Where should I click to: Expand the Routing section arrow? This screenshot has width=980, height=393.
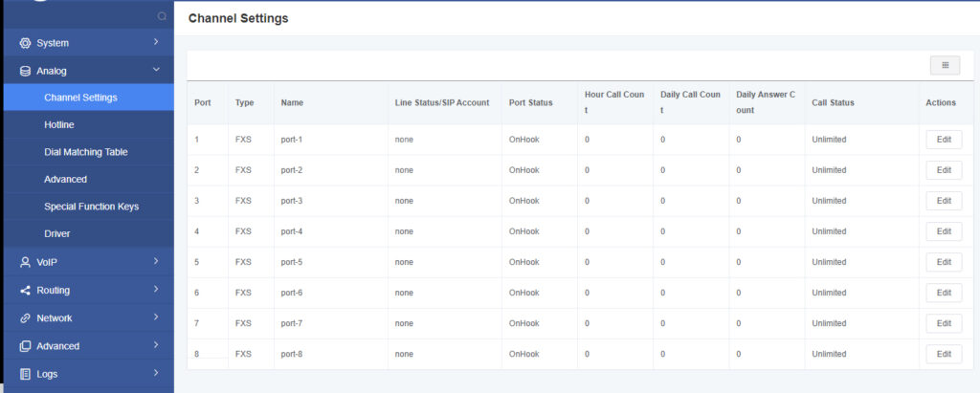pyautogui.click(x=156, y=289)
